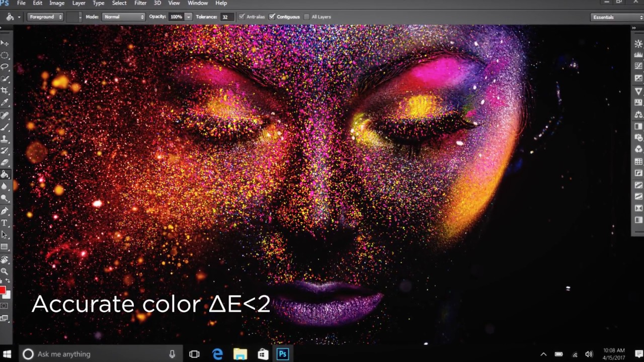Open the Layer menu
The image size is (644, 362).
tap(78, 3)
